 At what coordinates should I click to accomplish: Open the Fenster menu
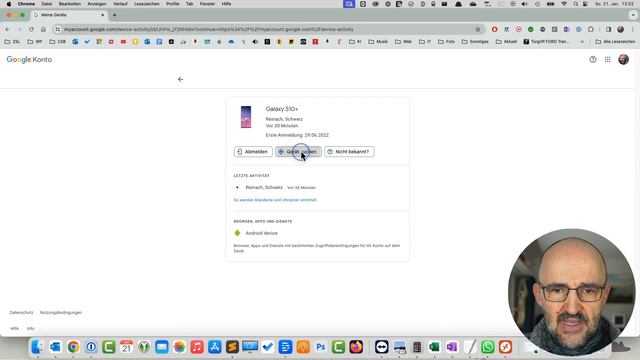click(x=207, y=4)
